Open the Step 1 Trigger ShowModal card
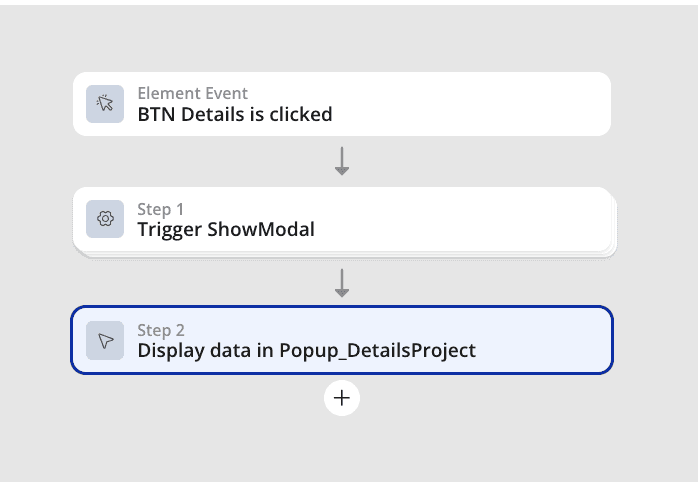Screen dimensions: 698x482 342,219
